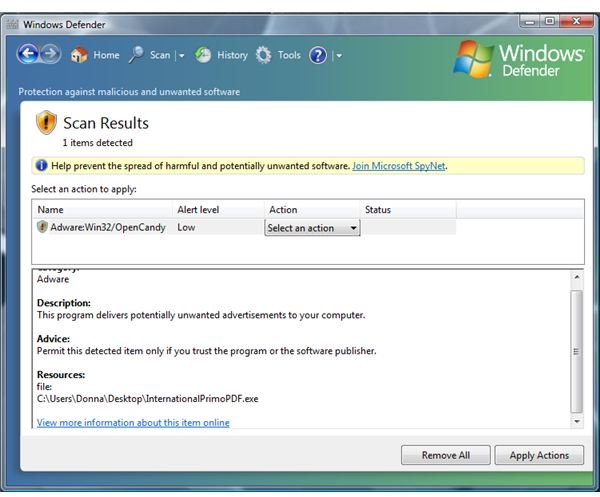
Task: Click the Scan Results warning shield icon
Action: click(46, 122)
